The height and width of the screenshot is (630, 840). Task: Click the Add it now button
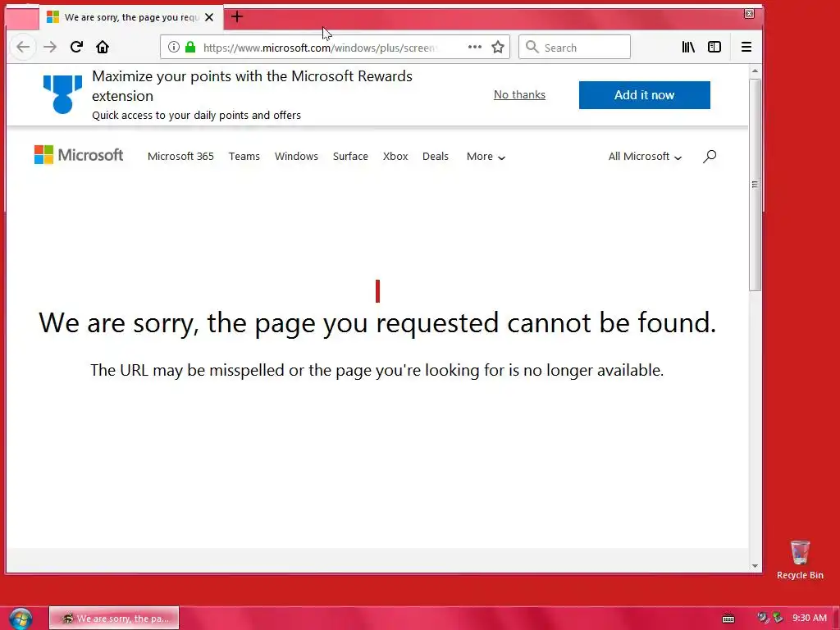(x=645, y=95)
